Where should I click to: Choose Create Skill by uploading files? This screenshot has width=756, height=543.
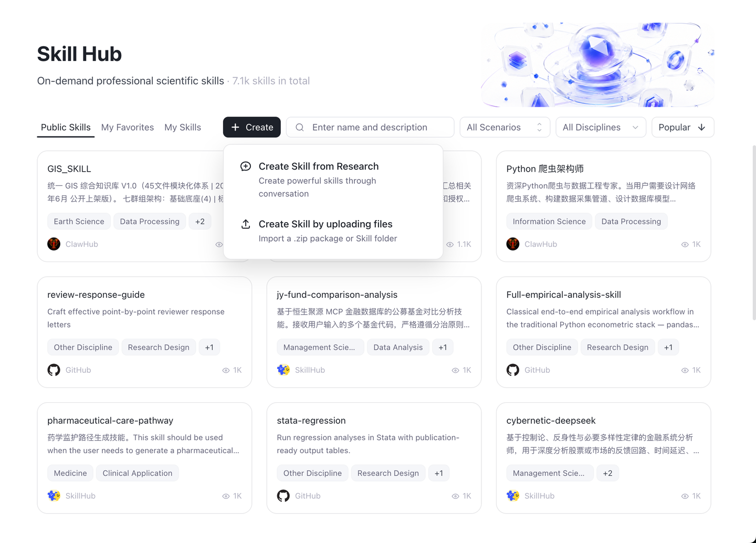(x=333, y=231)
